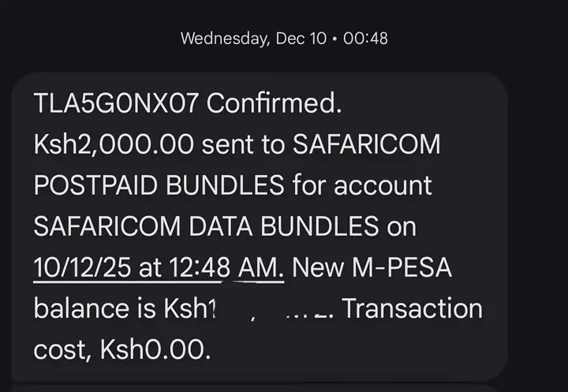Tap the 00:48 time in the header

(x=366, y=37)
